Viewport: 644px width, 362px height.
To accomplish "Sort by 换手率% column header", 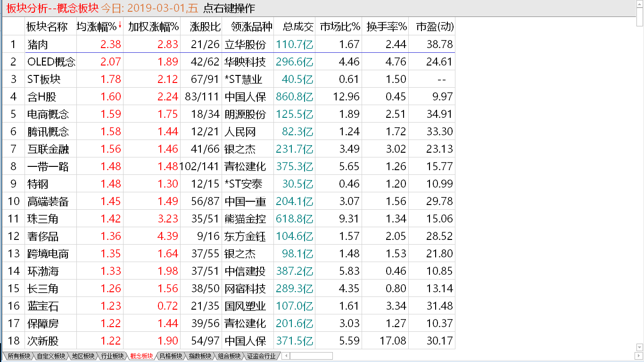I will coord(386,26).
